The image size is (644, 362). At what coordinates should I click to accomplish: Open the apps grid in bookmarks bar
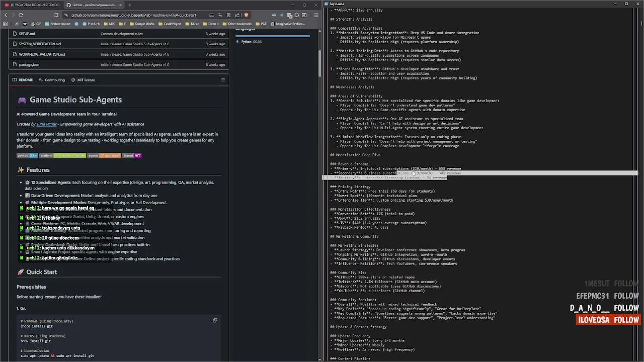click(x=6, y=24)
